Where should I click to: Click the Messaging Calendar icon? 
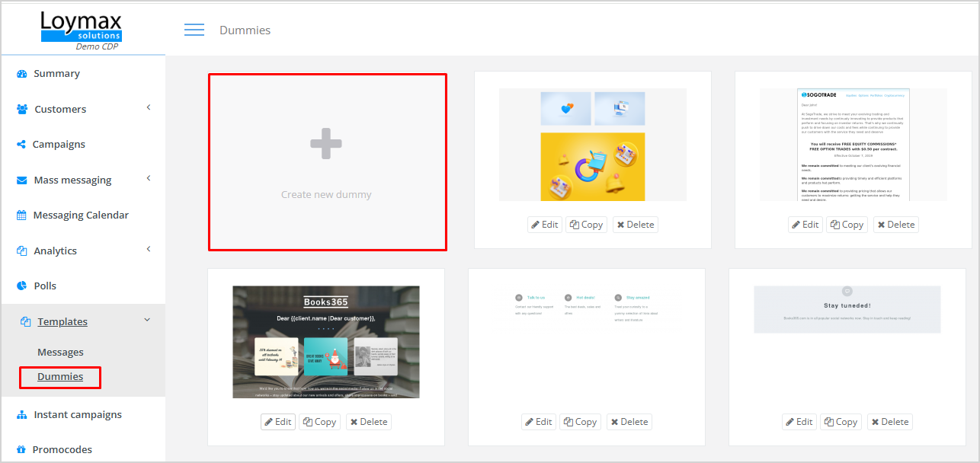[x=21, y=216]
